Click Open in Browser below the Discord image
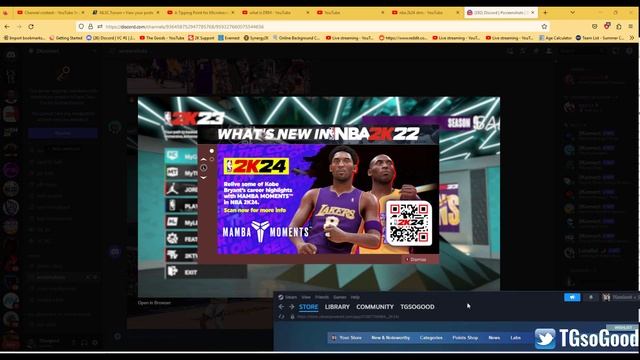 point(154,303)
